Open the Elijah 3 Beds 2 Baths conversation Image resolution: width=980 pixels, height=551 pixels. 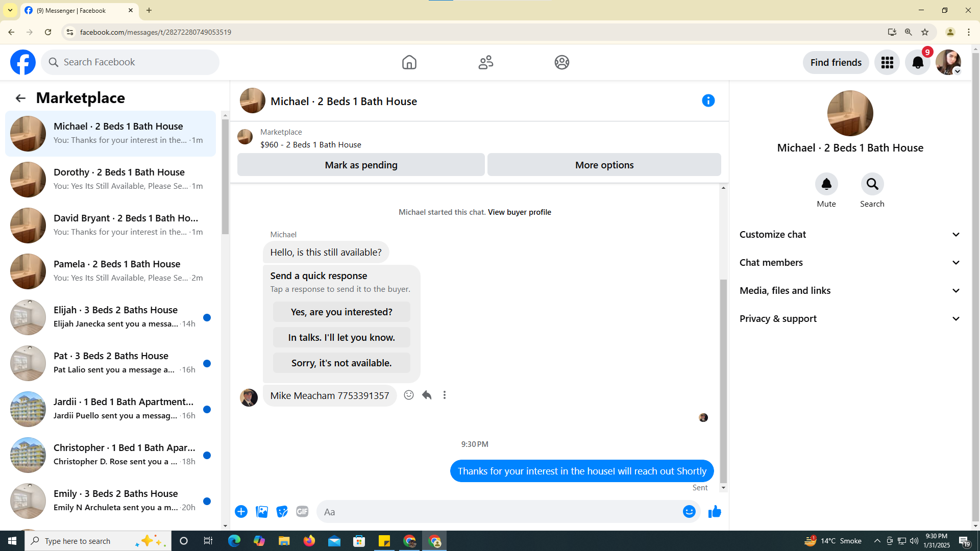[x=110, y=317]
